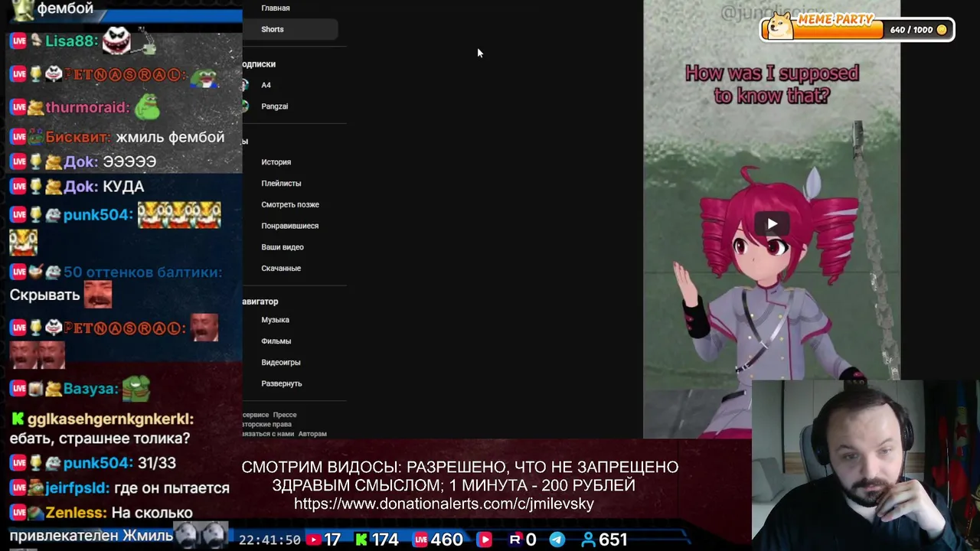The image size is (980, 551).
Task: Click the 22:41:50 clock text
Action: tap(269, 540)
